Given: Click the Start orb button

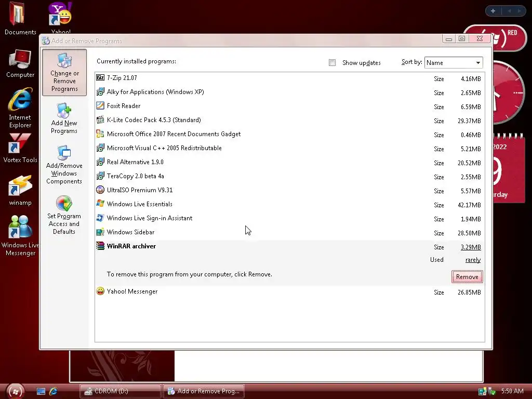Looking at the screenshot, I should tap(15, 391).
